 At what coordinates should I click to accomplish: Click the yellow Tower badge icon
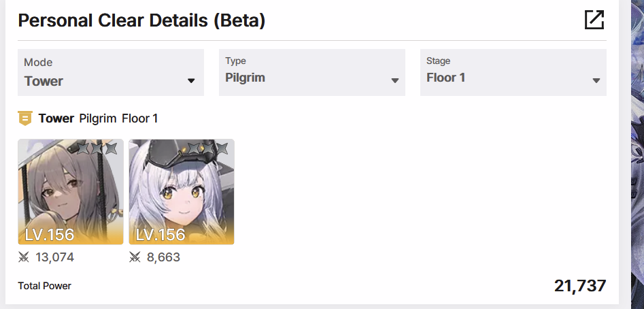[25, 118]
